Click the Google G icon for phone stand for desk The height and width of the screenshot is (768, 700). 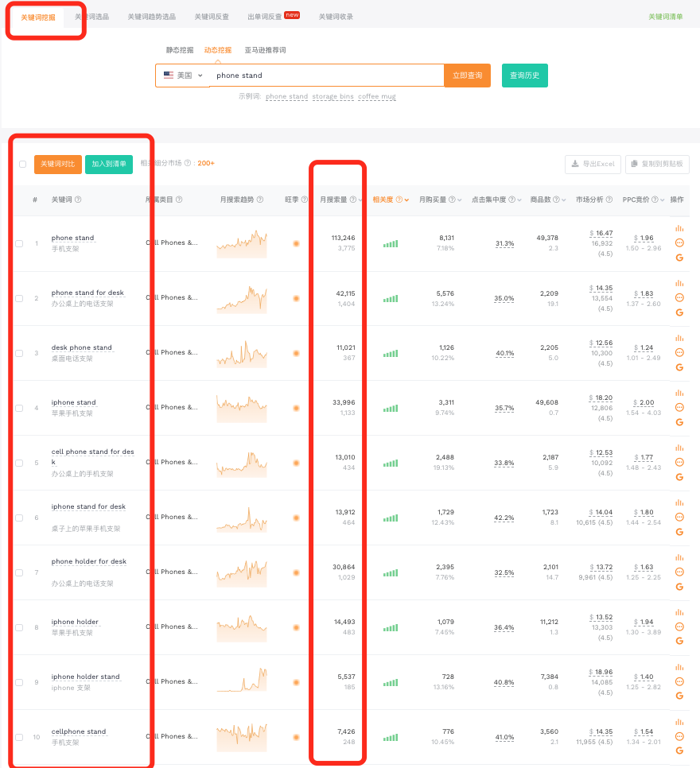pos(679,312)
